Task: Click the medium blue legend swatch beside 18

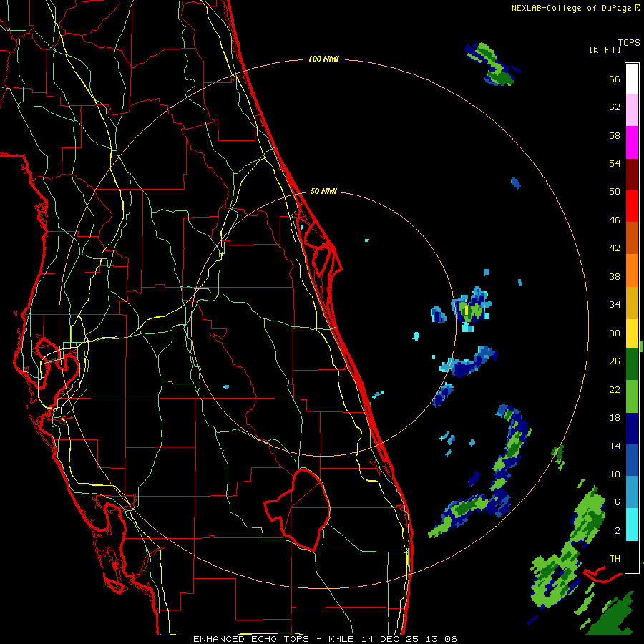Action: (x=632, y=461)
